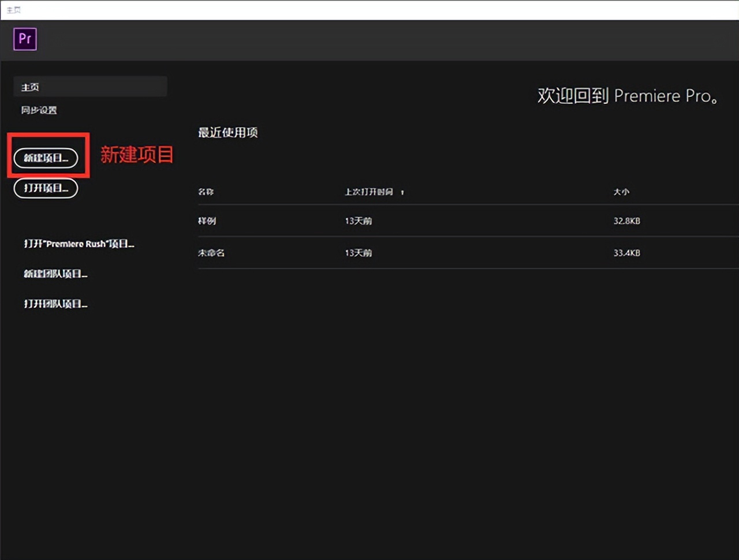This screenshot has width=739, height=560.
Task: Open the recent project named 样例
Action: click(x=207, y=221)
